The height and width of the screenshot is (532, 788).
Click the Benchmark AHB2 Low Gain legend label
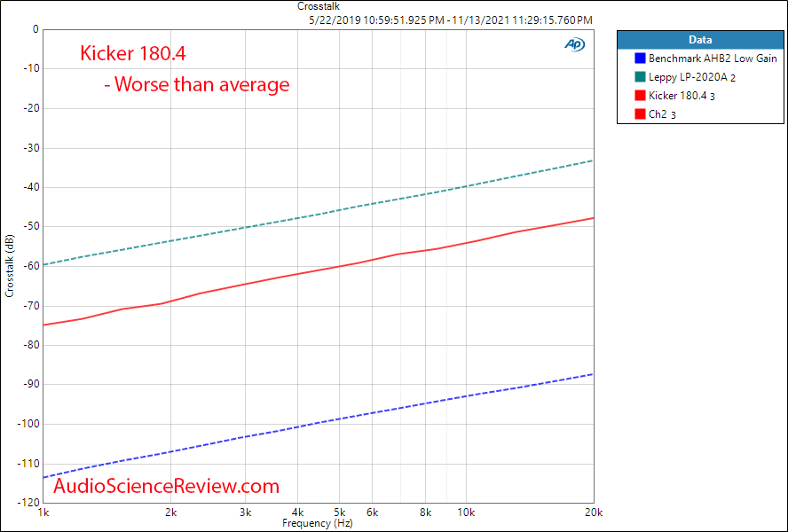713,59
